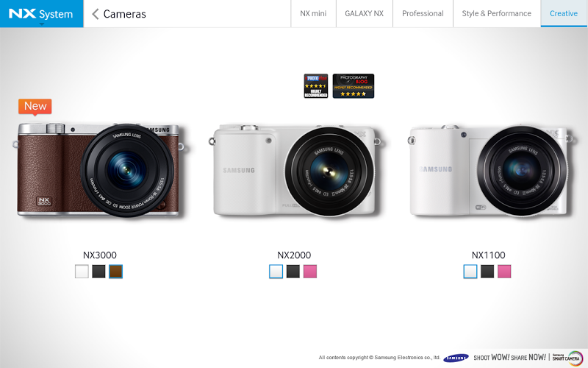
Task: Open the NX System dropdown logo
Action: pyautogui.click(x=41, y=13)
